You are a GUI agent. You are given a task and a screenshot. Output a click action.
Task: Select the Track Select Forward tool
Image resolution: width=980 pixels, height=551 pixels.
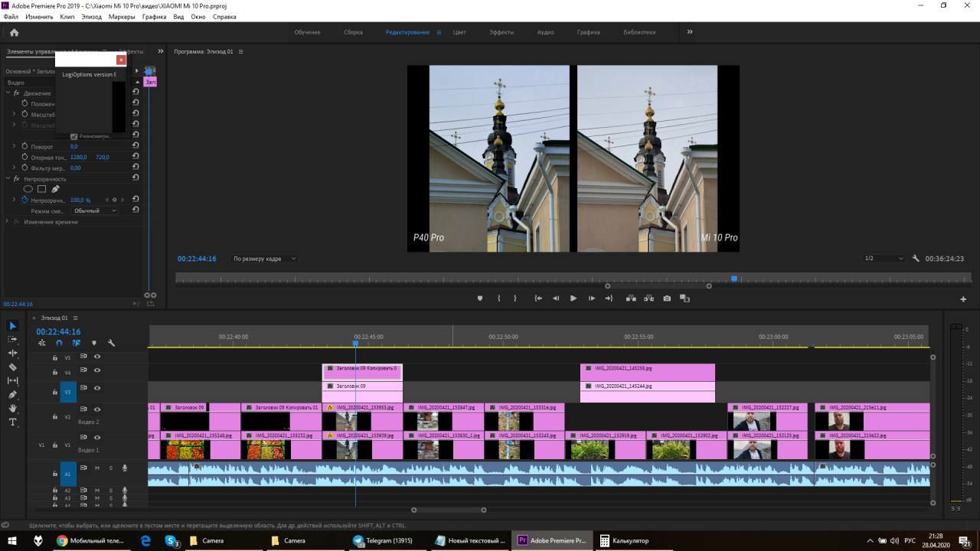point(12,339)
